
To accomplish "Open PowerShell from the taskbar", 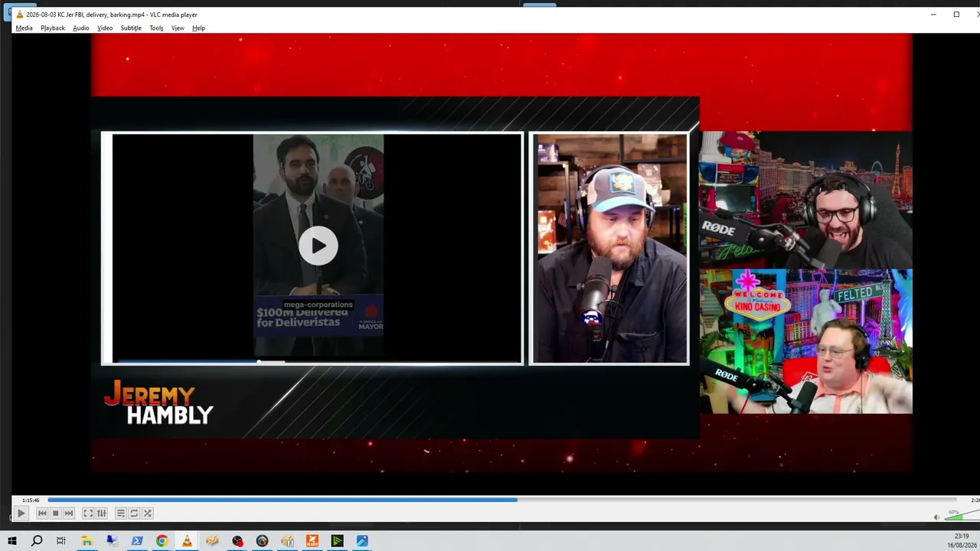I will (x=137, y=541).
